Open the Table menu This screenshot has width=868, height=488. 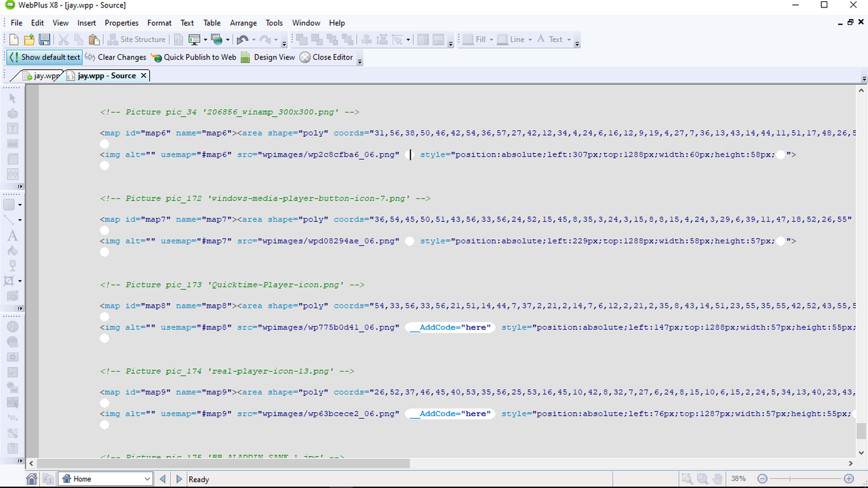212,23
